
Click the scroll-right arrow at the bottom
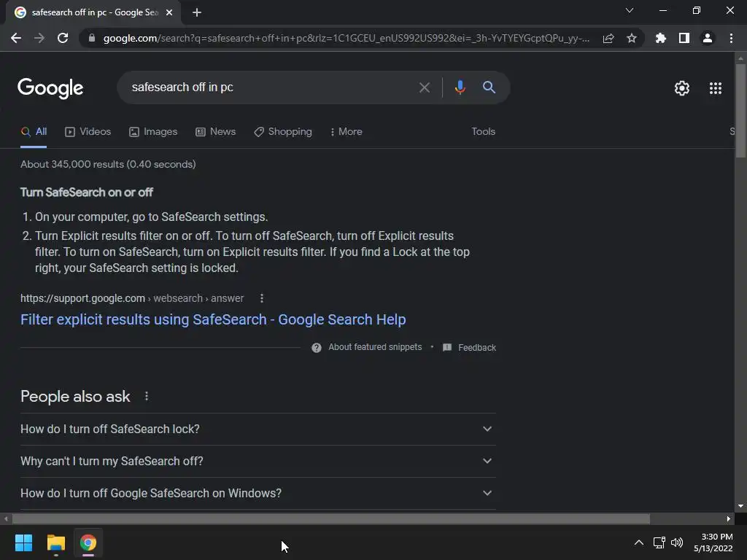pyautogui.click(x=729, y=518)
